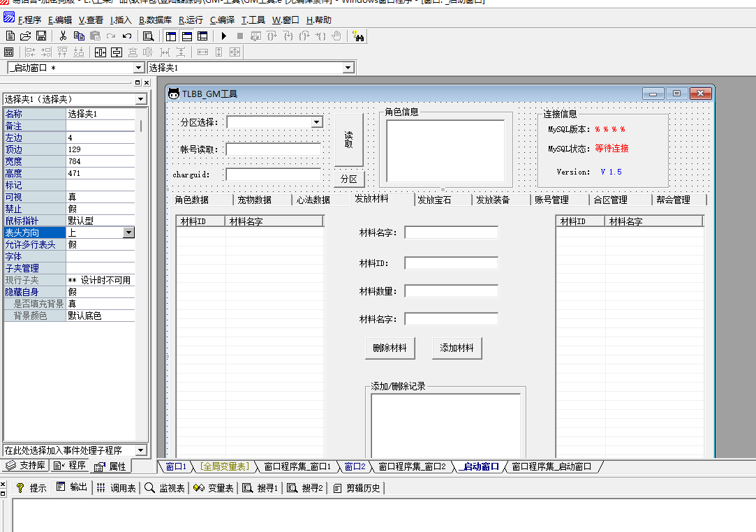
Task: Open the 窗口程序集_窗口1 document tab
Action: (x=297, y=466)
